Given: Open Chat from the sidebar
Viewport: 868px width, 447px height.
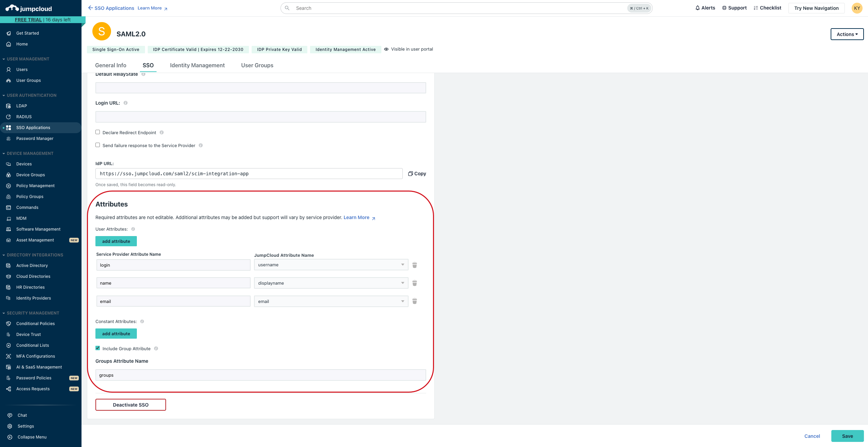Looking at the screenshot, I should [22, 415].
